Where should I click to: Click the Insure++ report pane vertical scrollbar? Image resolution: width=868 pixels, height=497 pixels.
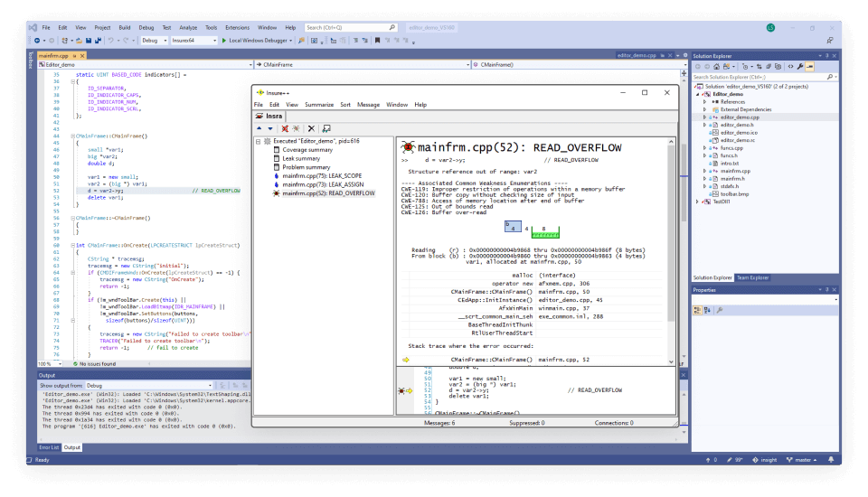671,252
